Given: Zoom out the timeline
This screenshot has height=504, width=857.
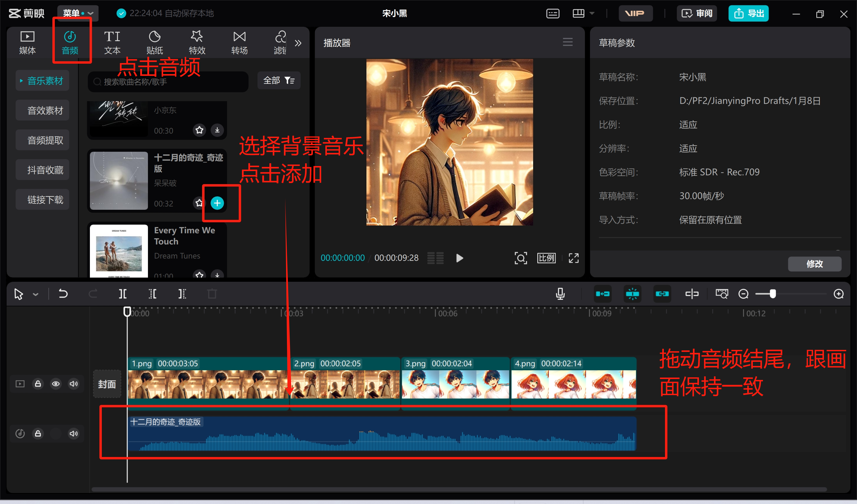Looking at the screenshot, I should pyautogui.click(x=743, y=294).
